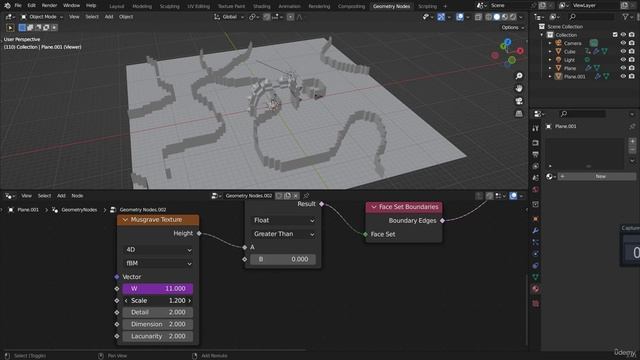Open the Object Data mesh tab icon
The width and height of the screenshot is (640, 360).
(536, 277)
